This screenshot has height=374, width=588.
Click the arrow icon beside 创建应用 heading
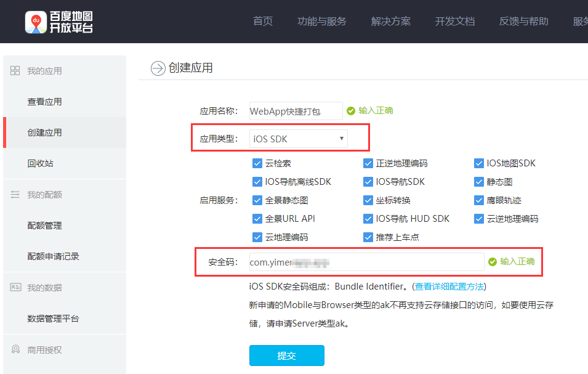coord(158,68)
